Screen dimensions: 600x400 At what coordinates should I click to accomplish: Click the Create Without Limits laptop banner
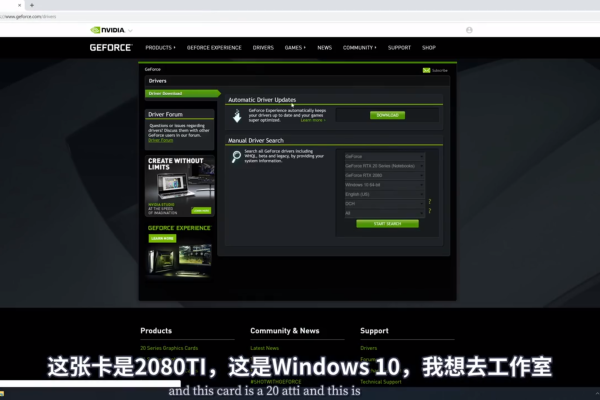pos(179,186)
